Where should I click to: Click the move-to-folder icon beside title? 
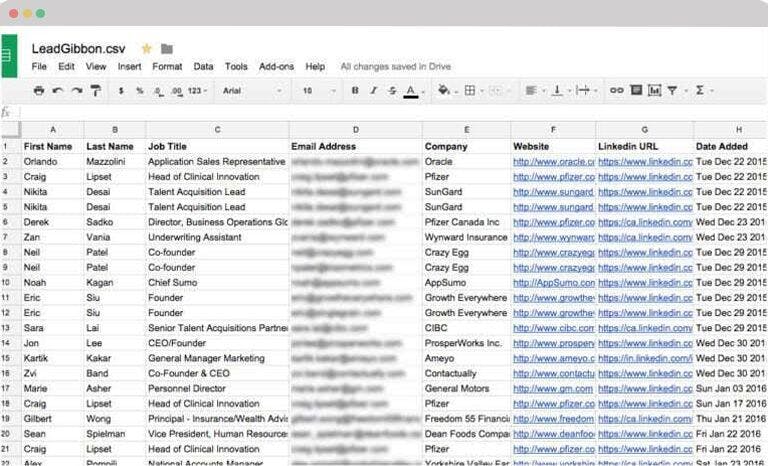click(167, 49)
